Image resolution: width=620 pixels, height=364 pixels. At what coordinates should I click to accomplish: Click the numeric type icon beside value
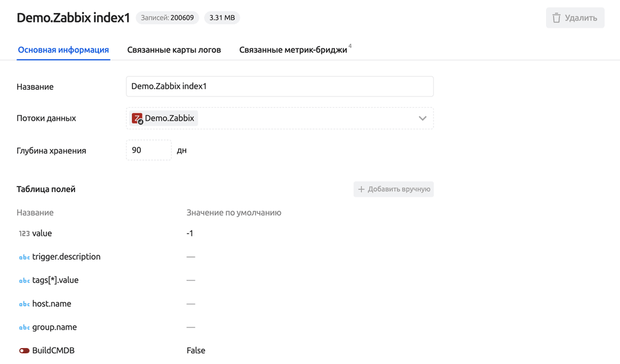(24, 233)
